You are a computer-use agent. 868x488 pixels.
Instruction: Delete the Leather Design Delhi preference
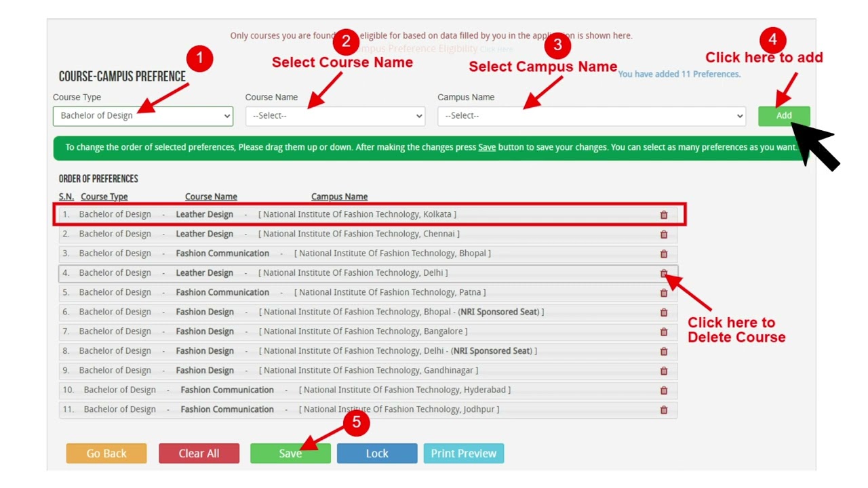[x=664, y=273]
